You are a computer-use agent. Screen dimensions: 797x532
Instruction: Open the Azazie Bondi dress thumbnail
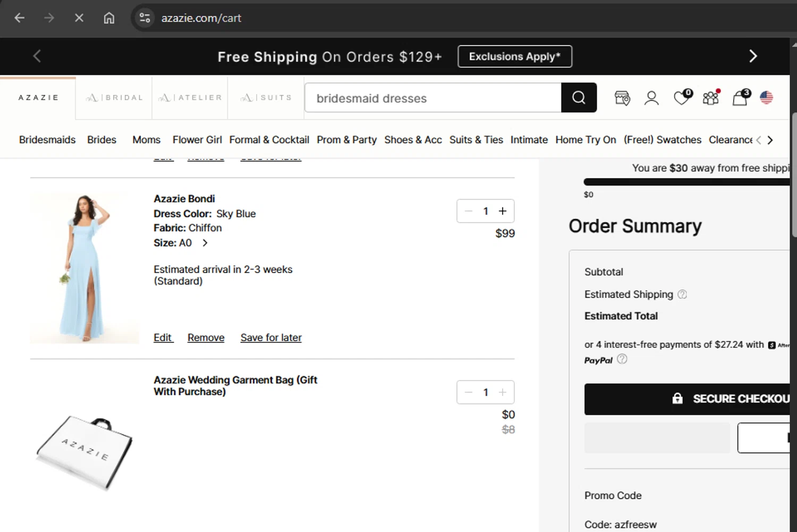84,267
